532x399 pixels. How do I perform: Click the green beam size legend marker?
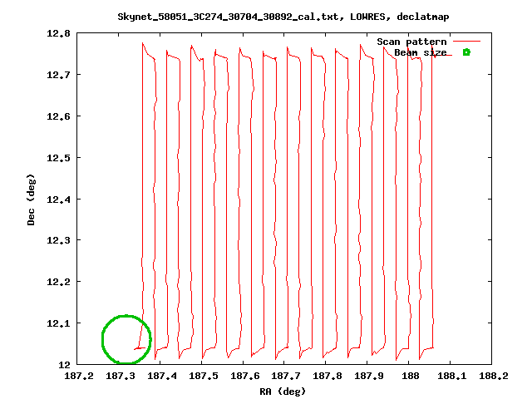[466, 52]
